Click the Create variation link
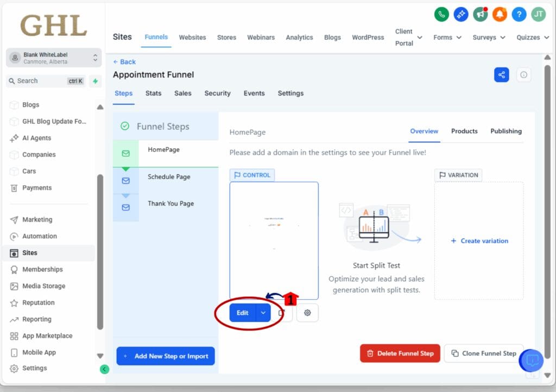Screen dimensions: 556x392 [x=479, y=241]
